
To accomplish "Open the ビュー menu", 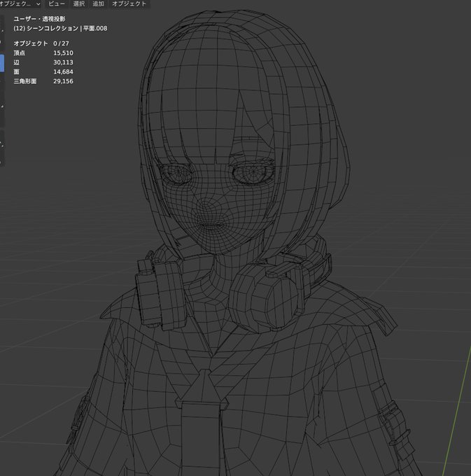I will (x=57, y=4).
